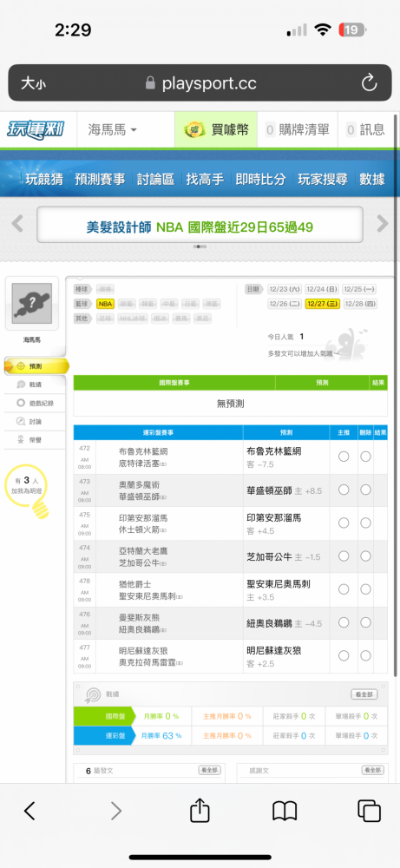This screenshot has height=868, width=400.
Task: Select 主推 radio for 布魯克林籃網 row
Action: point(344,457)
